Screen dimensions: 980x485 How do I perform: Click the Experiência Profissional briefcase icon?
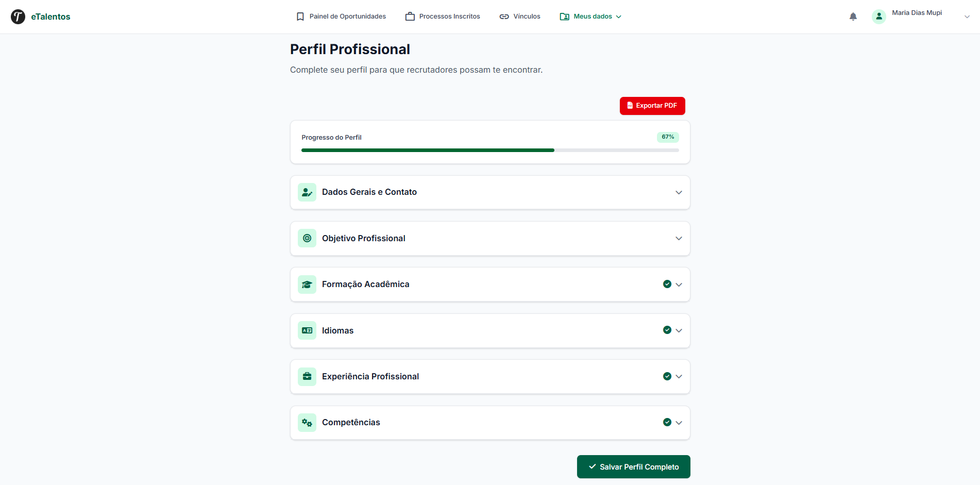pyautogui.click(x=307, y=377)
